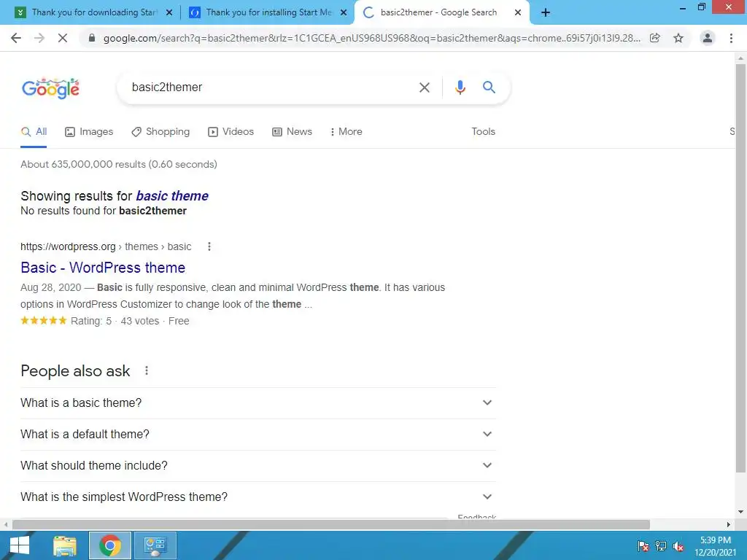Click the Action Center flag tray icon
Screen dimensions: 747x560
643,546
